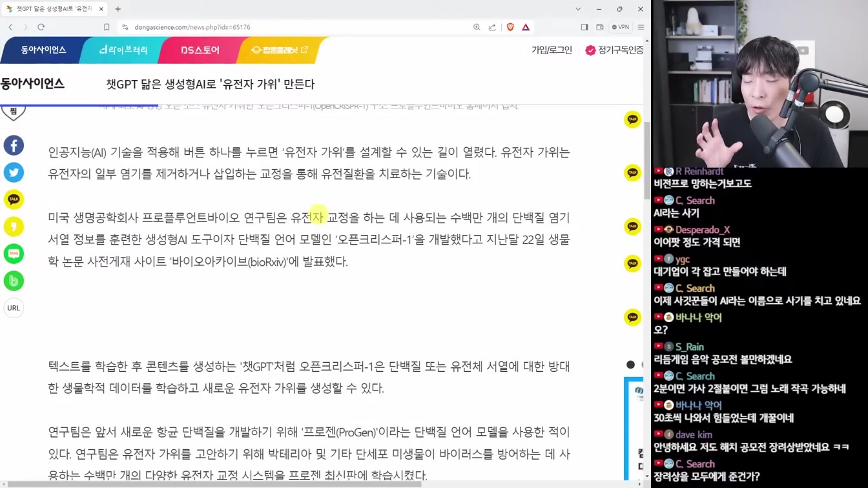This screenshot has width=868, height=488.
Task: Click the text '바이오아카이브(bioRxiv)'
Action: tap(229, 261)
